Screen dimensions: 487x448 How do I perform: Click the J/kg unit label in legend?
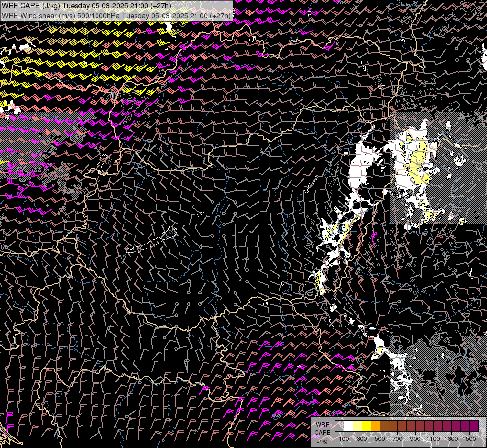322,440
